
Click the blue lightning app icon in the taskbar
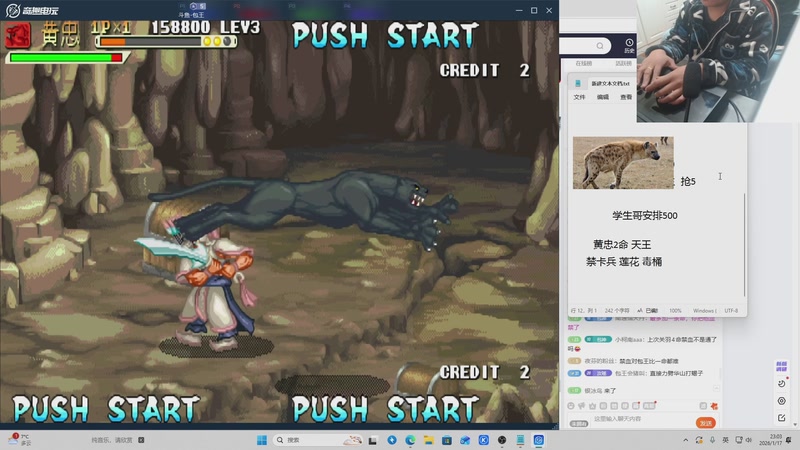[392, 440]
